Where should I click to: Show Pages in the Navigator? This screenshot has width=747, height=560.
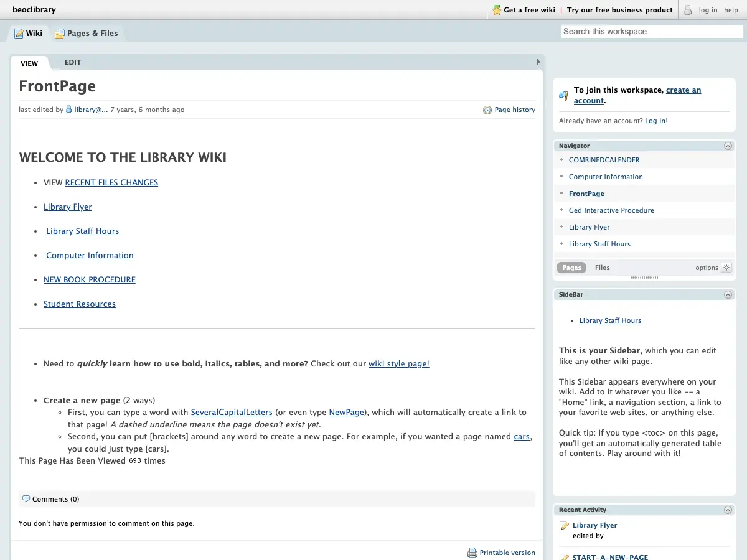(571, 268)
